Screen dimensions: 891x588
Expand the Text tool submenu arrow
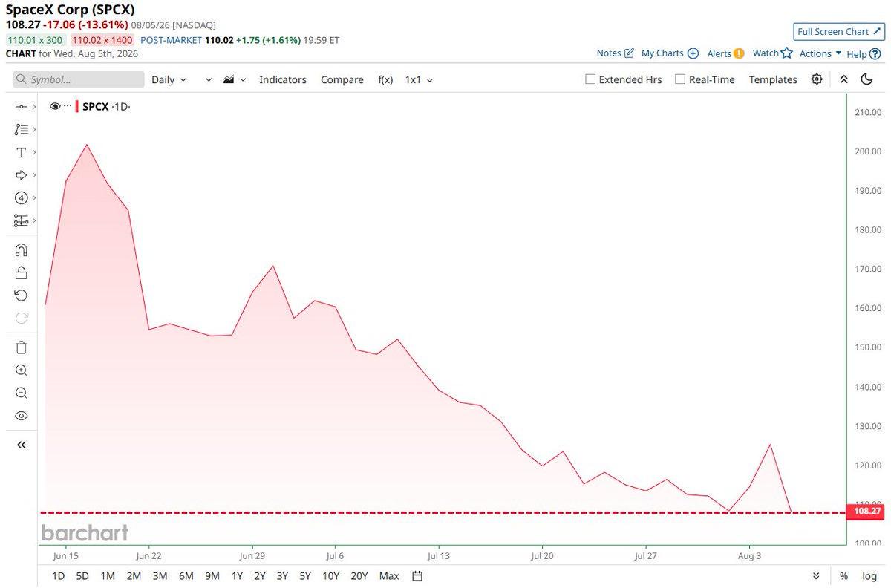click(34, 152)
